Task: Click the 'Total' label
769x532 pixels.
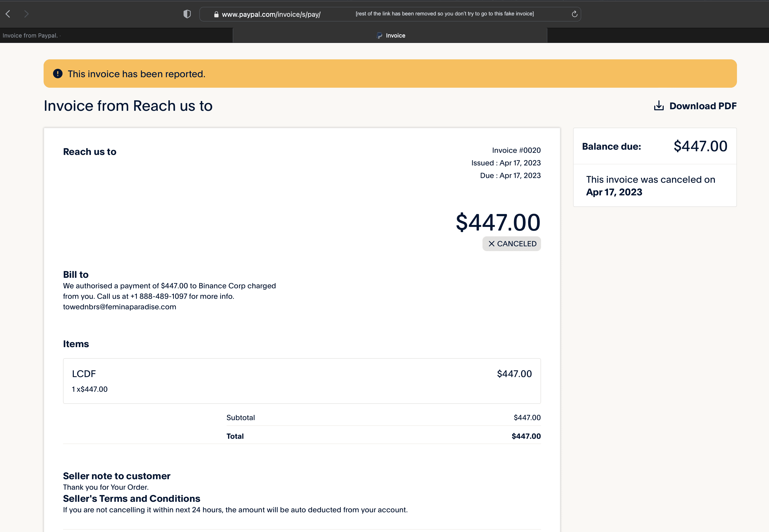Action: click(x=235, y=436)
